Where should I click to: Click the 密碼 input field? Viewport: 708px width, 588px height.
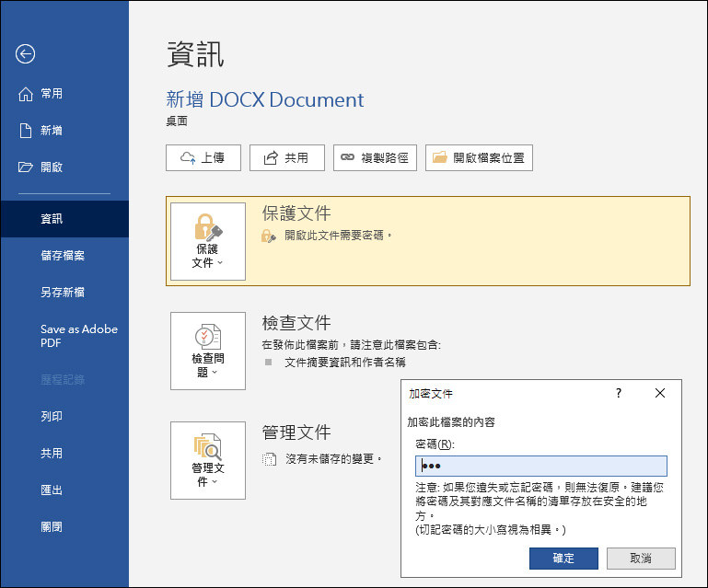pos(541,466)
